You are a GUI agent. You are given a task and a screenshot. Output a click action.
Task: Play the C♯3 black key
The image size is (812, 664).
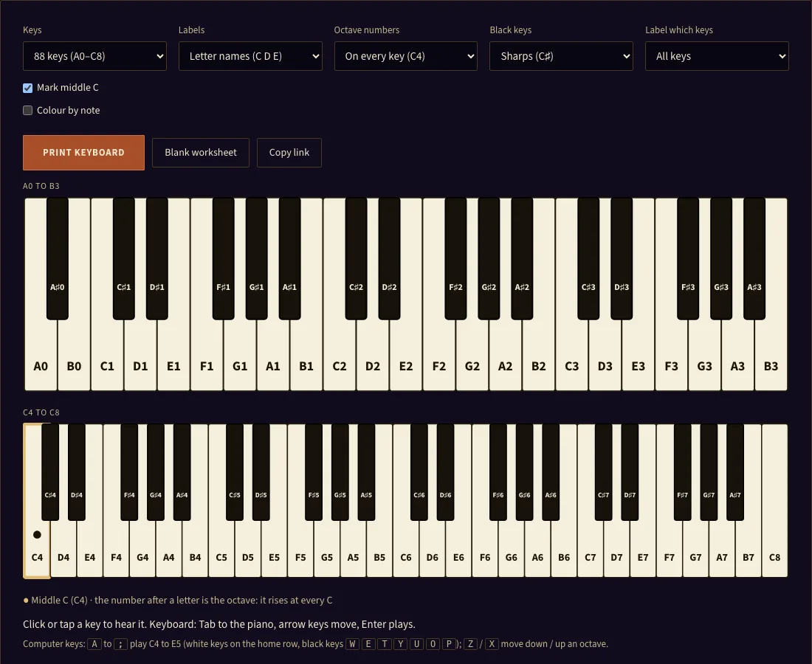click(588, 259)
